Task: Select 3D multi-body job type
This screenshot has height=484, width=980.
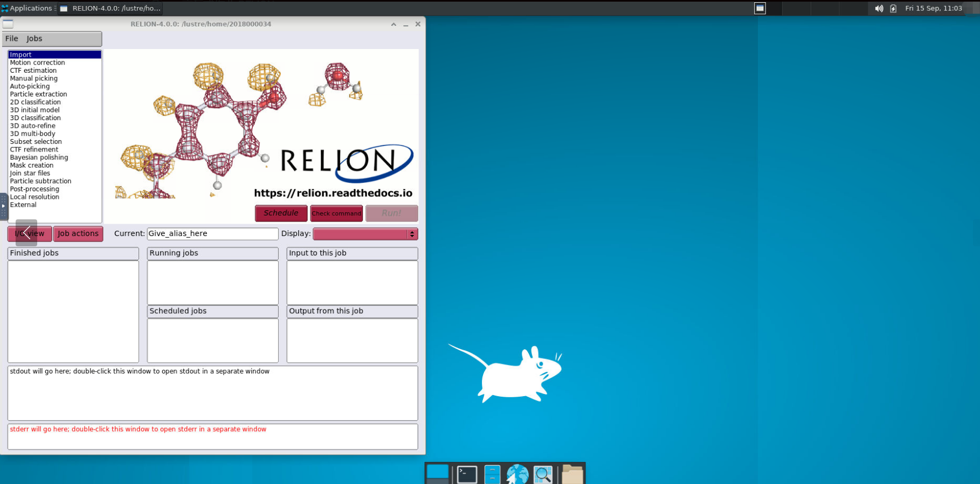Action: 54,134
